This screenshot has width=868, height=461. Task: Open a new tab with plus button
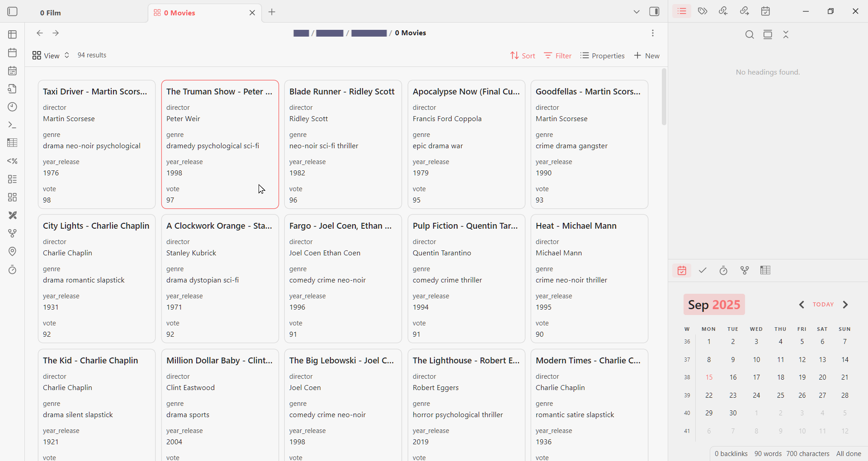(272, 12)
